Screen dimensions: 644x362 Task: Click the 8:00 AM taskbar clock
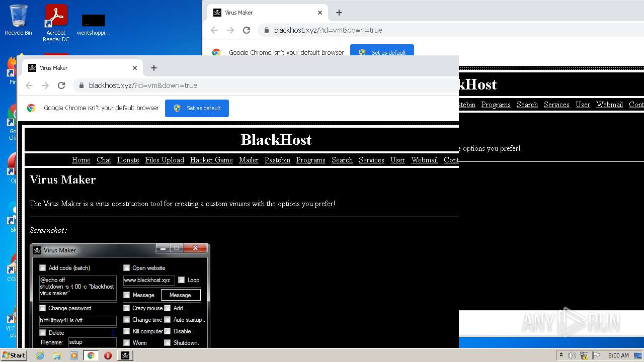tap(618, 355)
